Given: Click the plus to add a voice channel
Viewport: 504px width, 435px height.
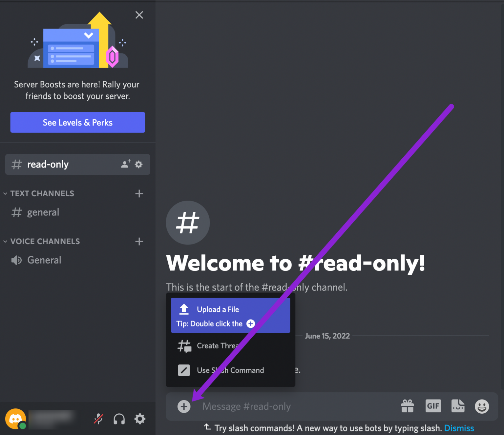Looking at the screenshot, I should (139, 241).
